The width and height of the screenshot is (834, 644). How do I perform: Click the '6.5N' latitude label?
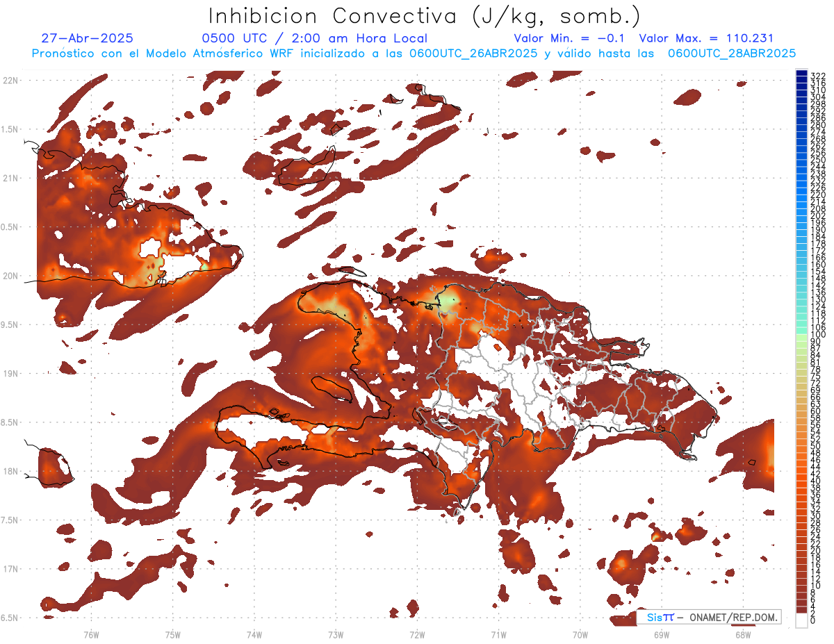coord(10,618)
